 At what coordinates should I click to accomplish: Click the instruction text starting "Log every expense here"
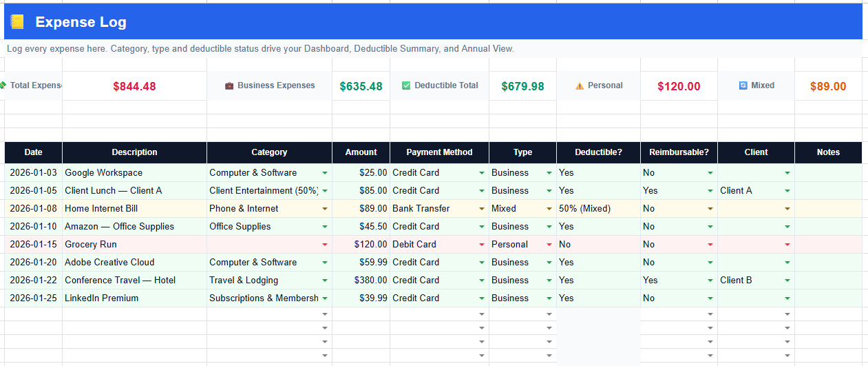click(260, 49)
